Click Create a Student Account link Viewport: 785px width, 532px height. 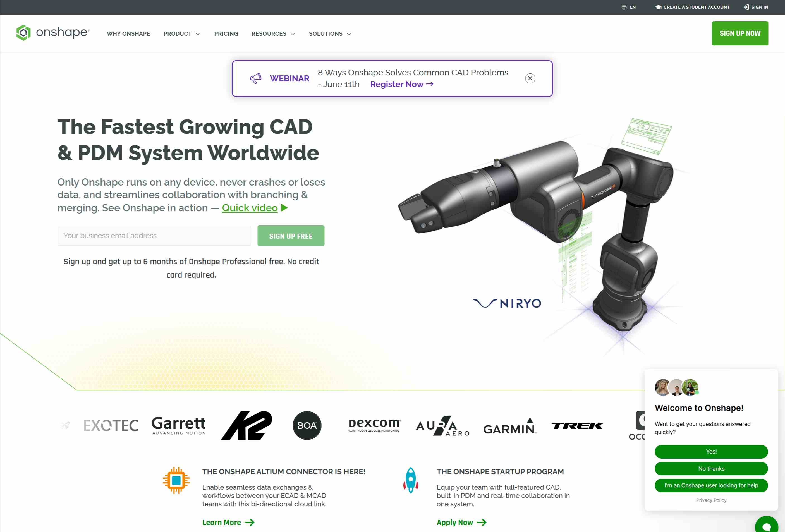pos(692,7)
